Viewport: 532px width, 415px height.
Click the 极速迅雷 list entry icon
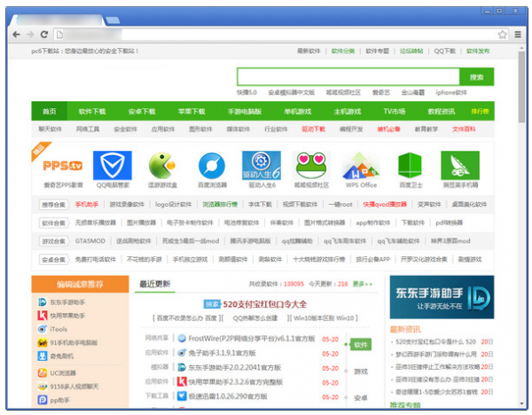(x=182, y=396)
